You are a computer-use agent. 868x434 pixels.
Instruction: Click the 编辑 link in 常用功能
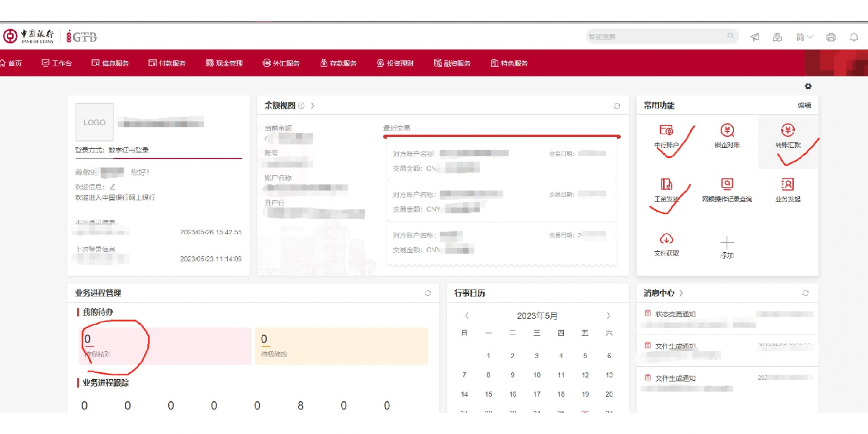[804, 105]
